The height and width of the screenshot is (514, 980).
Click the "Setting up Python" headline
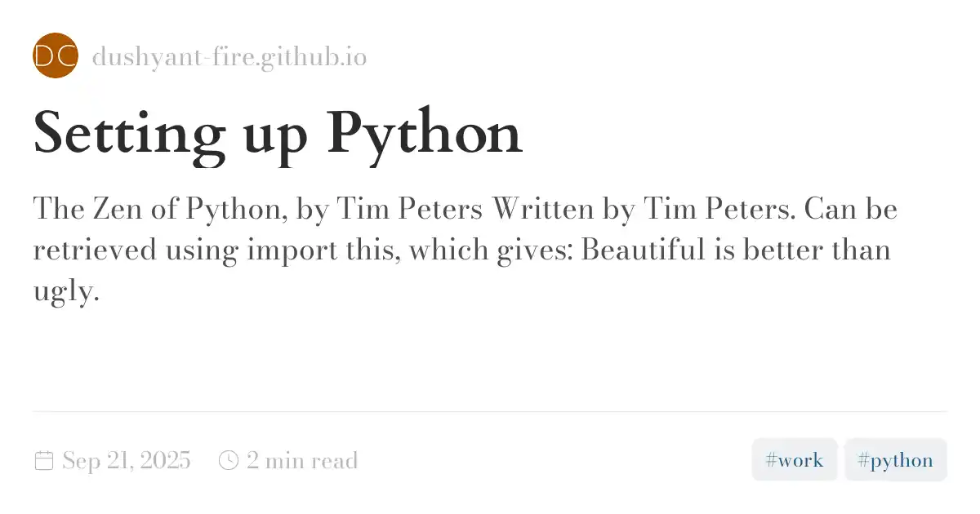tap(278, 133)
